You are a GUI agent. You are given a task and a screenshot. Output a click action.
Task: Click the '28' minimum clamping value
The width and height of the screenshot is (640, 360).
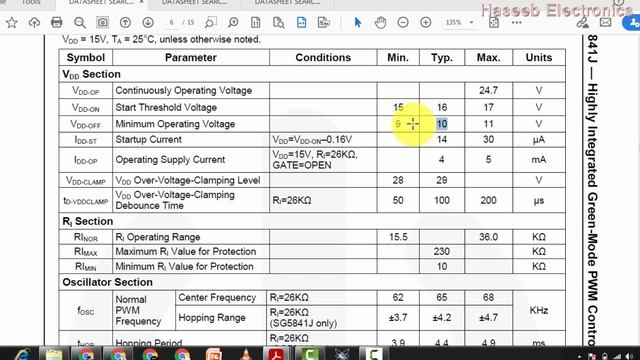[x=398, y=180]
